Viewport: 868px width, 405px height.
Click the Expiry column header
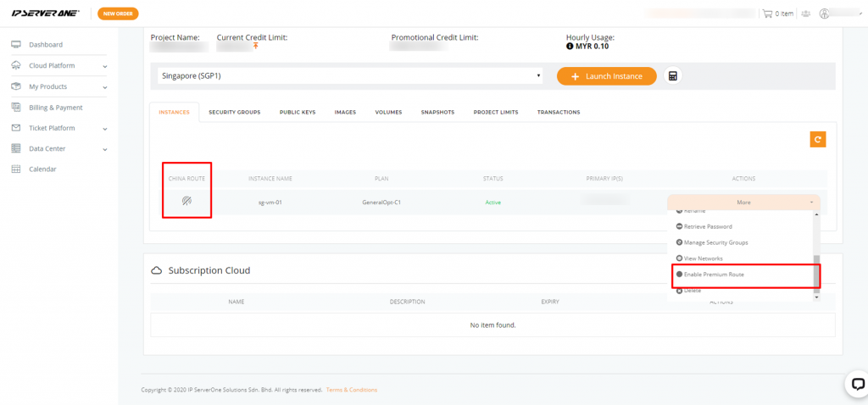coord(549,302)
